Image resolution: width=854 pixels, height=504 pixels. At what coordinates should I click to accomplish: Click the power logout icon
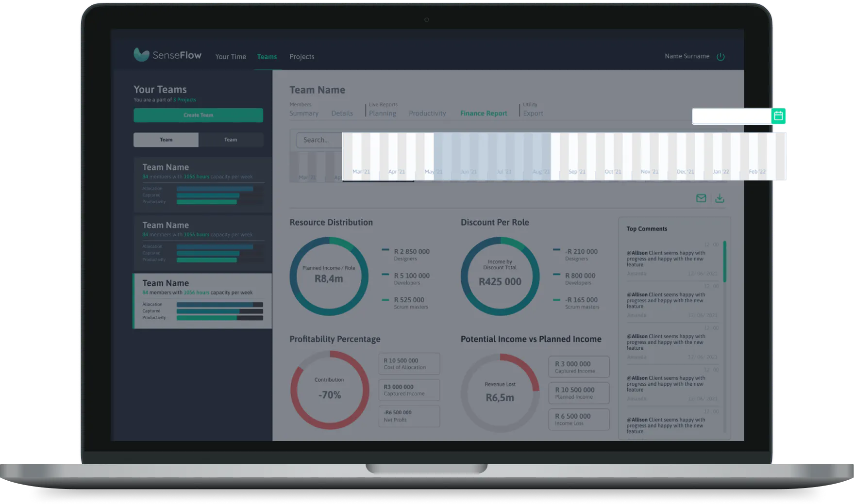[x=720, y=56]
